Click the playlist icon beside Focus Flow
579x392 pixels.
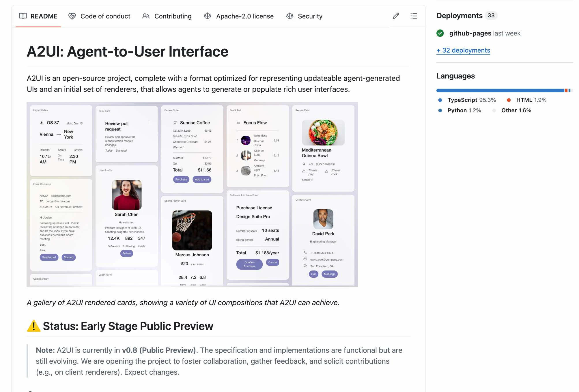238,123
